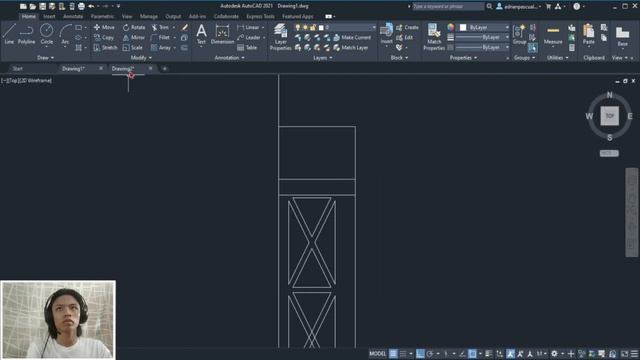This screenshot has width=640, height=360.
Task: Activate the Move command
Action: coord(104,27)
